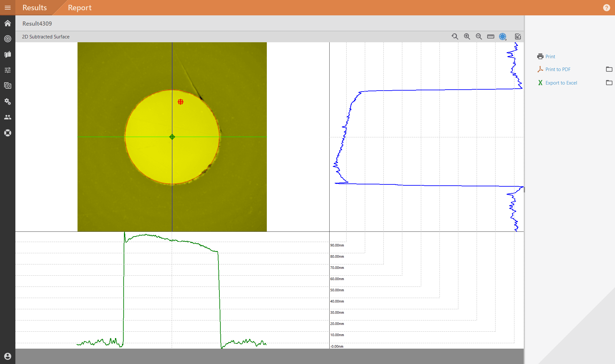The width and height of the screenshot is (615, 364).
Task: Click the Export to Excel link
Action: pos(561,83)
